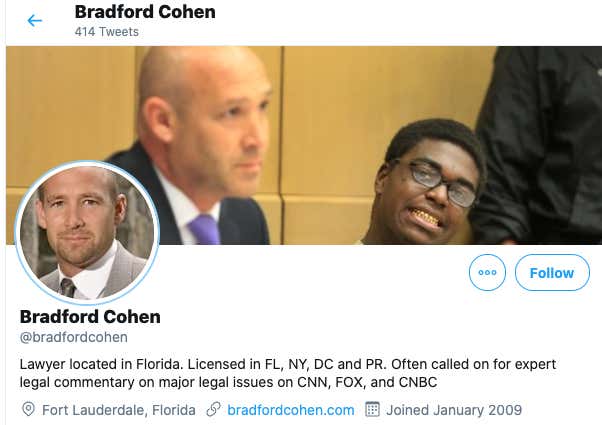Click the bio line mentioning CNN, FOX, and CNBC

tap(228, 382)
